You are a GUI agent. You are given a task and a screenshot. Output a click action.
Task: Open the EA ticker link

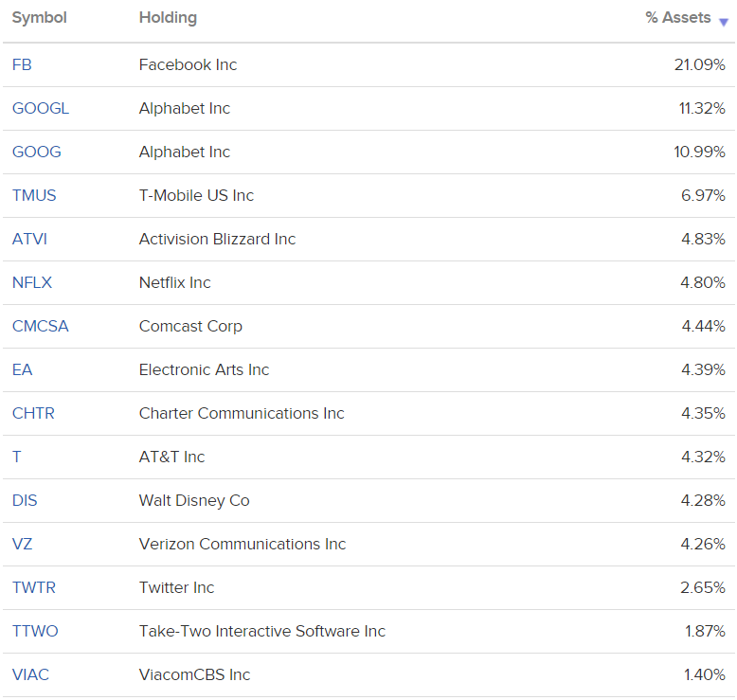coord(22,369)
